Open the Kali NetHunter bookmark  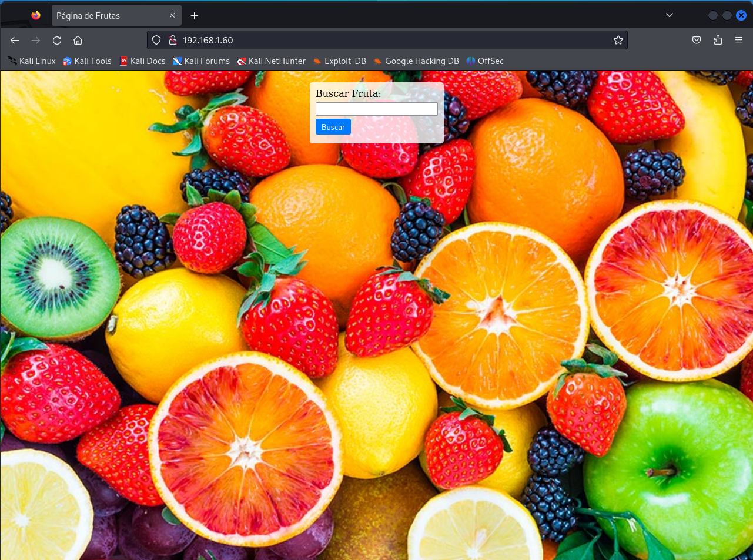[271, 61]
